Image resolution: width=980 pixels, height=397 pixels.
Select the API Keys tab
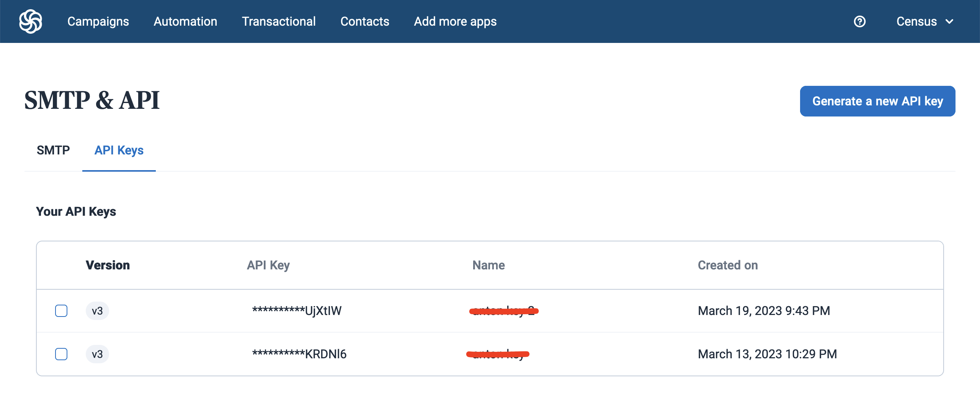click(x=119, y=150)
